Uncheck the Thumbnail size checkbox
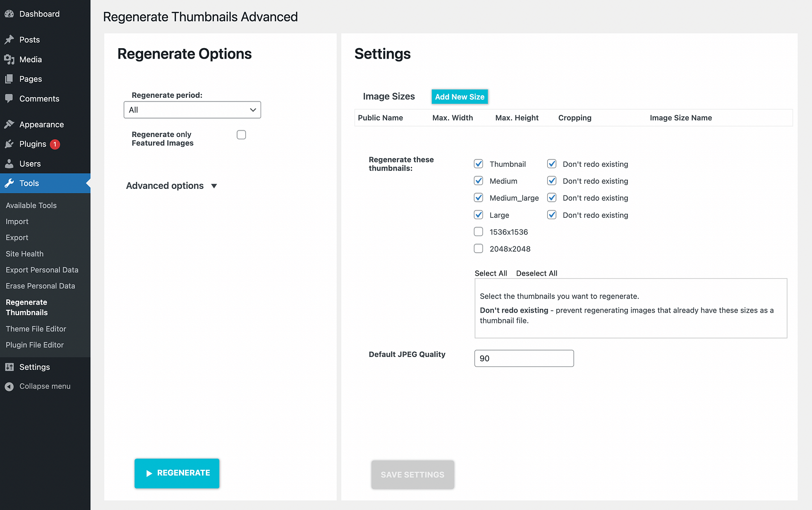 (x=478, y=164)
